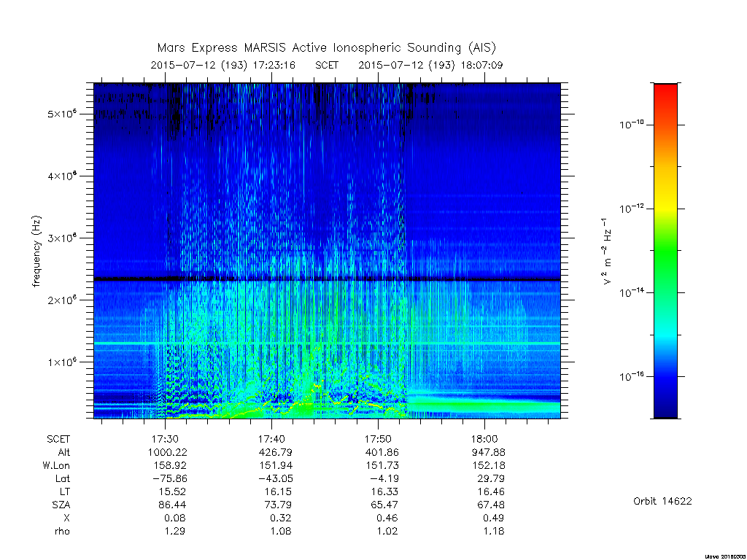Click the 1×10⁶ frequency axis label
The image size is (747, 560).
(63, 362)
